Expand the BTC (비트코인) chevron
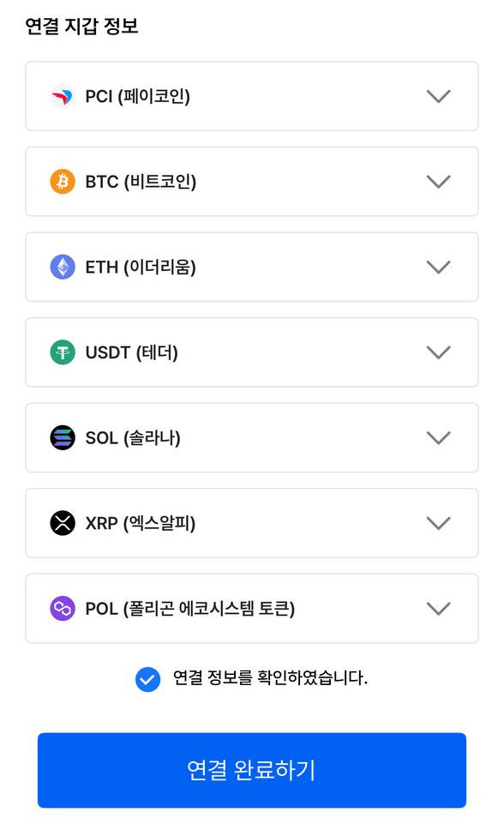Viewport: 504px width, 830px height. coord(438,182)
